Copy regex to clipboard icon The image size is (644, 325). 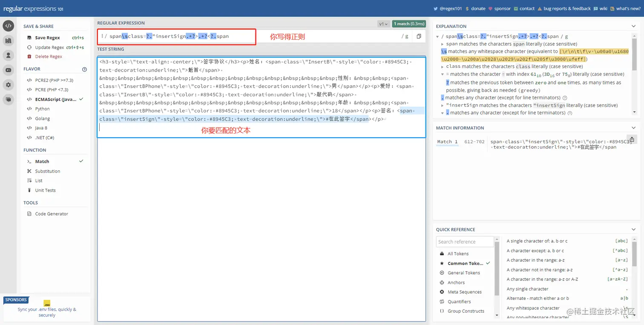(x=419, y=36)
